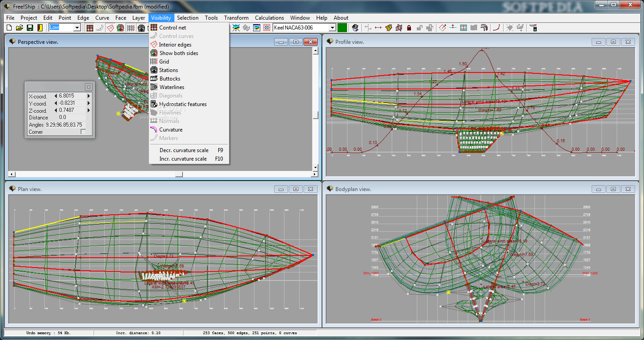Check the Corner checkbox

83,132
